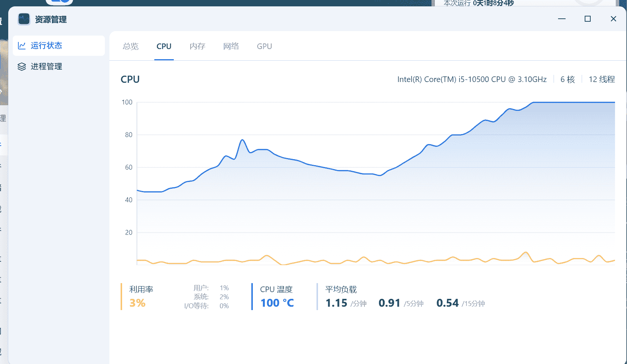The width and height of the screenshot is (627, 364).
Task: Maximize the 资源管理 window
Action: point(588,19)
